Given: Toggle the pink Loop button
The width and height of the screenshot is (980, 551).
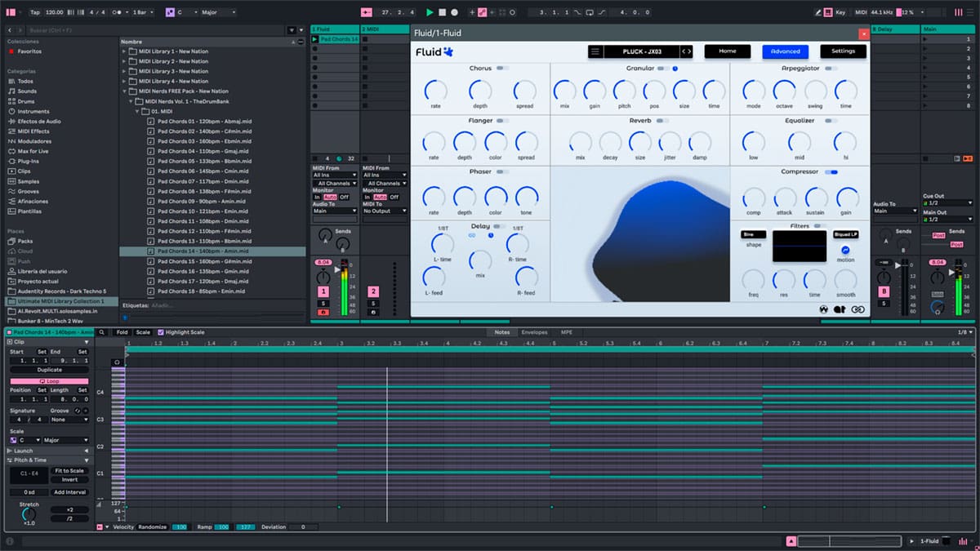Looking at the screenshot, I should pos(49,381).
